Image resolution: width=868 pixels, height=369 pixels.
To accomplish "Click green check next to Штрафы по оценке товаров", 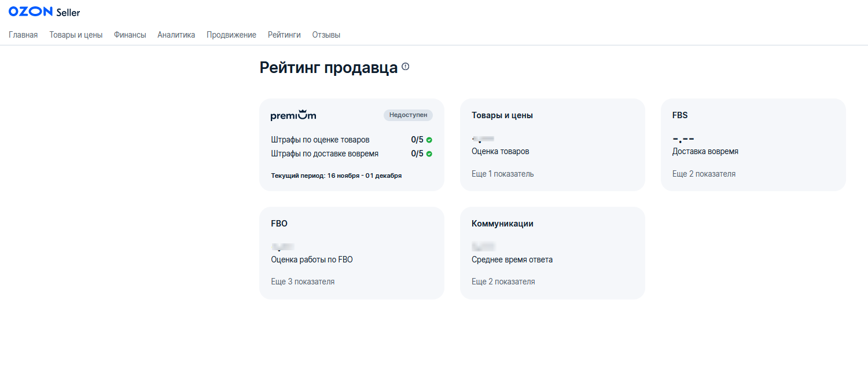I will point(429,140).
